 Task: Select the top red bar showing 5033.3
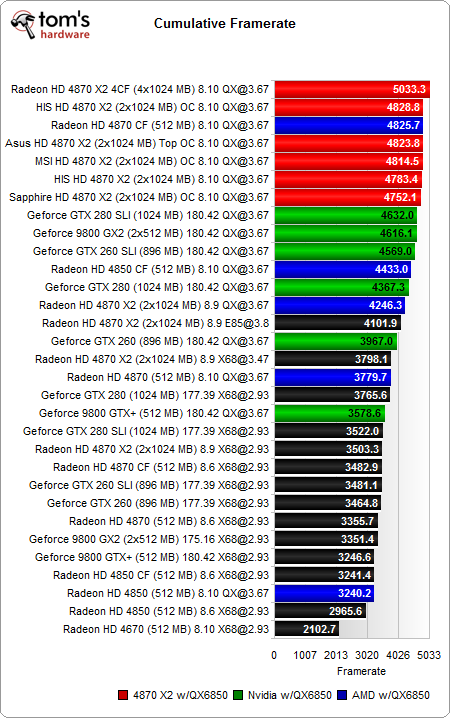pos(352,89)
